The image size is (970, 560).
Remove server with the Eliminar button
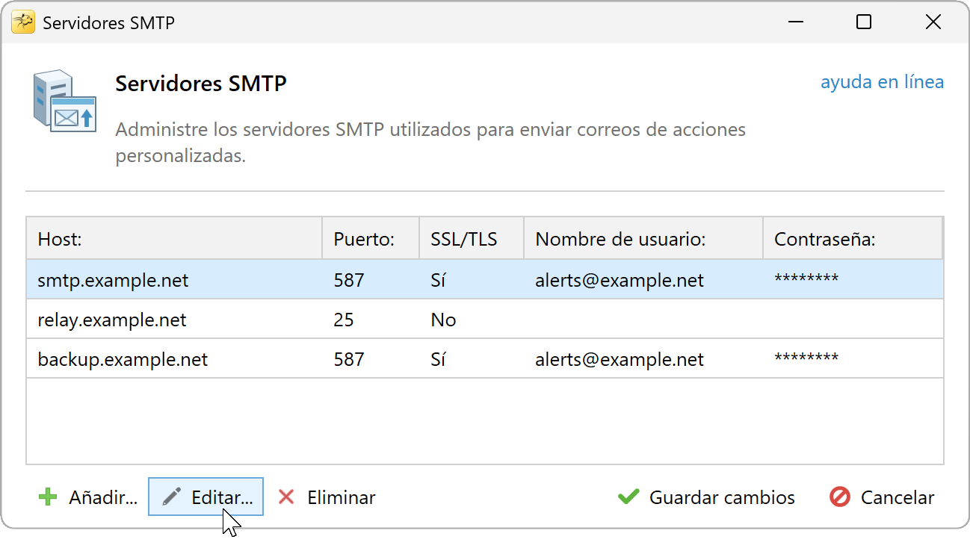pos(327,497)
